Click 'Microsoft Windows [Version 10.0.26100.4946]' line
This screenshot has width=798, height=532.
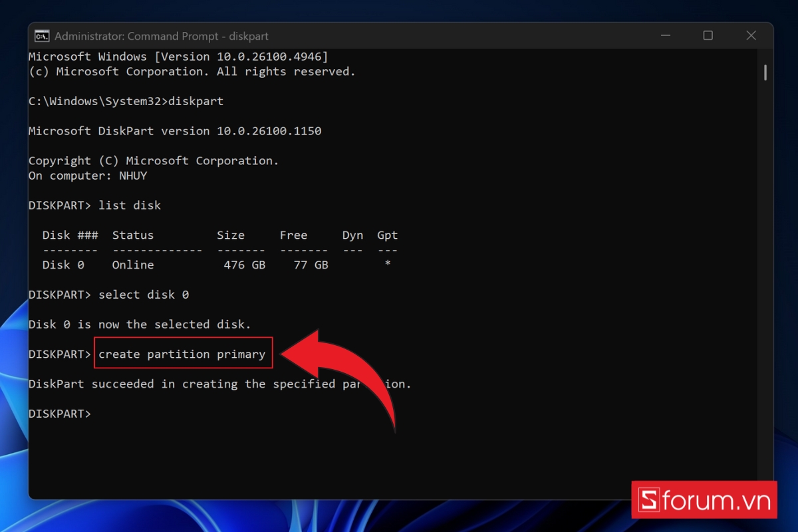[x=178, y=57]
